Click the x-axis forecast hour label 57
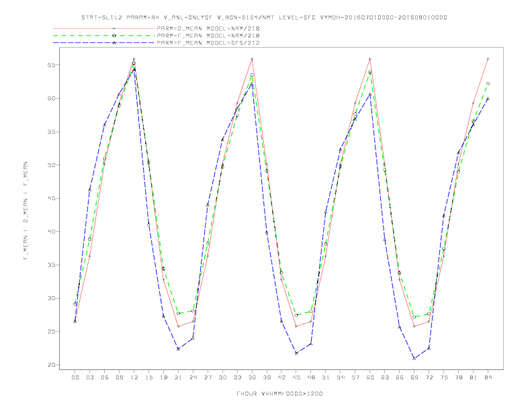 click(x=355, y=377)
